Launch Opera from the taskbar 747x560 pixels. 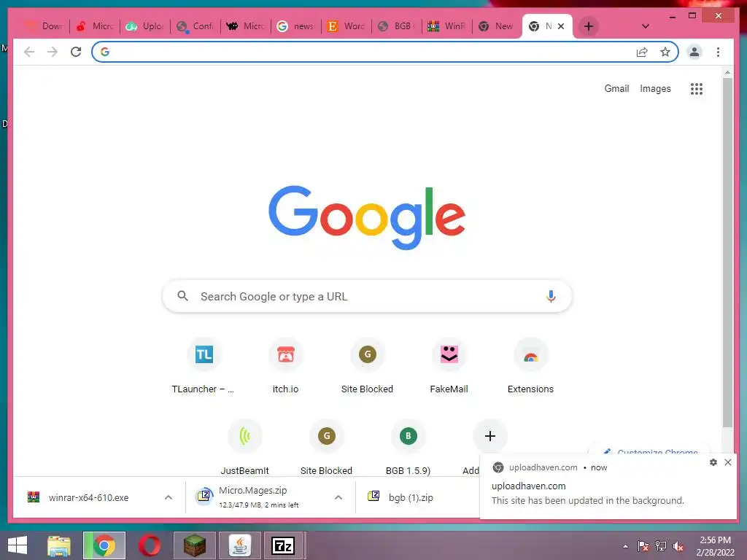(150, 545)
